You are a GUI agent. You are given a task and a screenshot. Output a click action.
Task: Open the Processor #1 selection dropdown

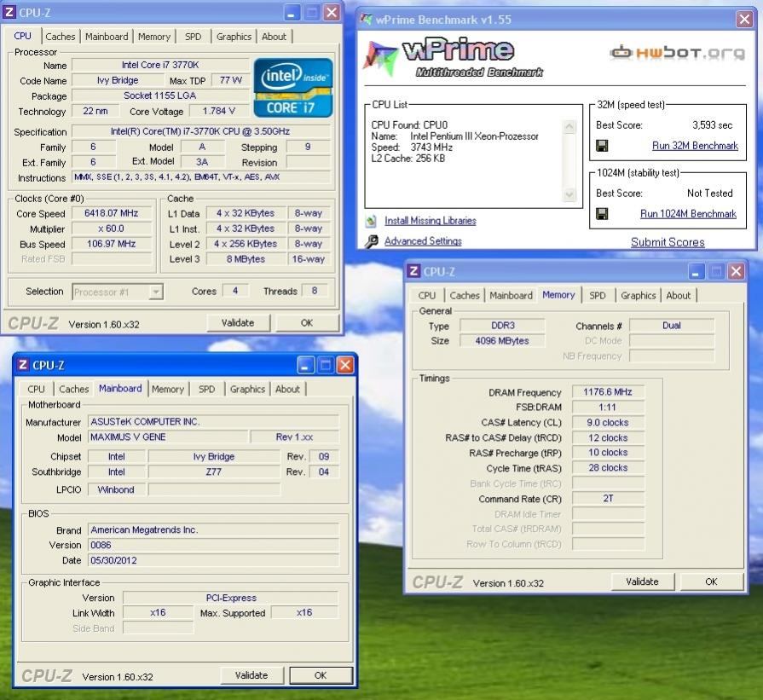[156, 292]
